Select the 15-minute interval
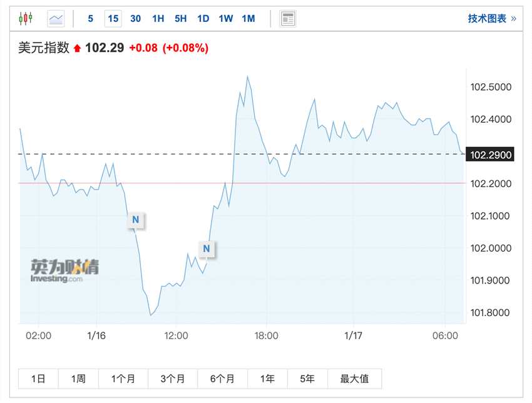 click(113, 19)
